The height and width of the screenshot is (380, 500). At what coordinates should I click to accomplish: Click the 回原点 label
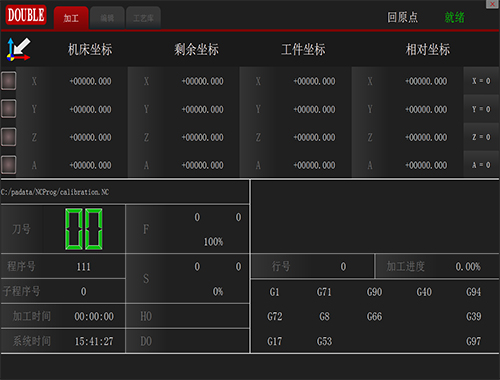click(x=402, y=17)
